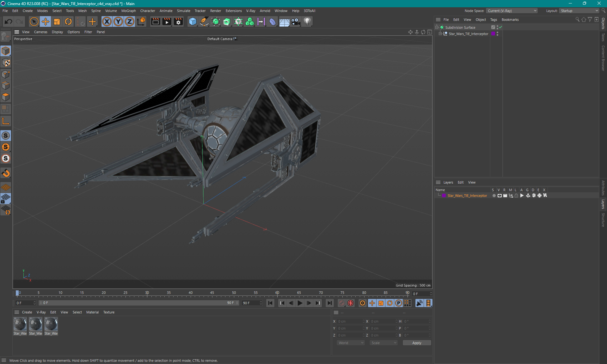
Task: Toggle layer lock for Star_Wars_TIE_Interceptor
Action: coord(516,196)
